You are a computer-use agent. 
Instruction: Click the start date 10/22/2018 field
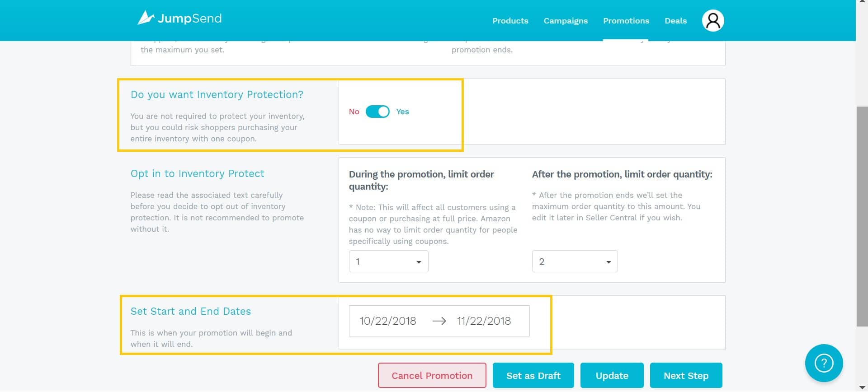click(388, 321)
